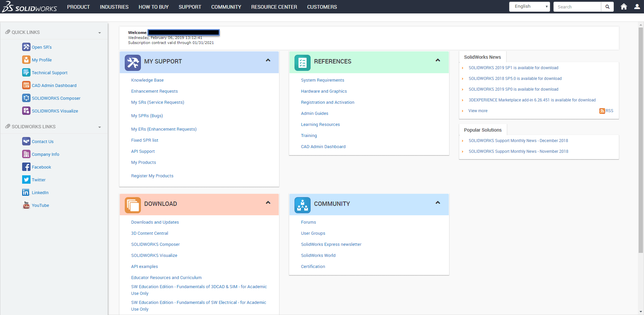644x315 pixels.
Task: Open the RSS feed icon
Action: coord(602,111)
